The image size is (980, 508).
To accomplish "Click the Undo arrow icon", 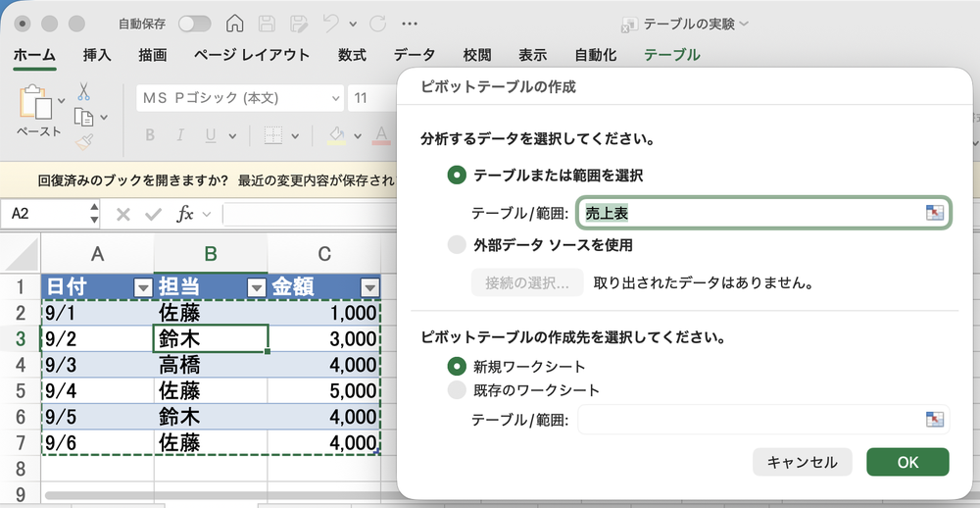I will 331,24.
